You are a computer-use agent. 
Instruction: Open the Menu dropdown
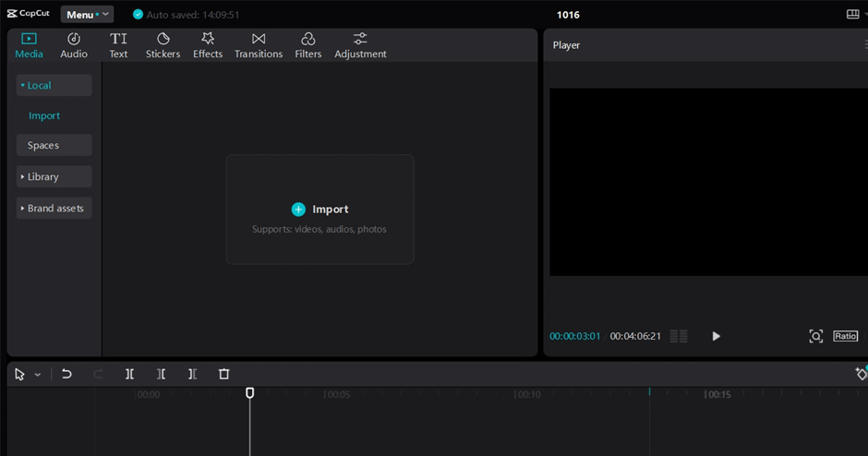coord(87,15)
